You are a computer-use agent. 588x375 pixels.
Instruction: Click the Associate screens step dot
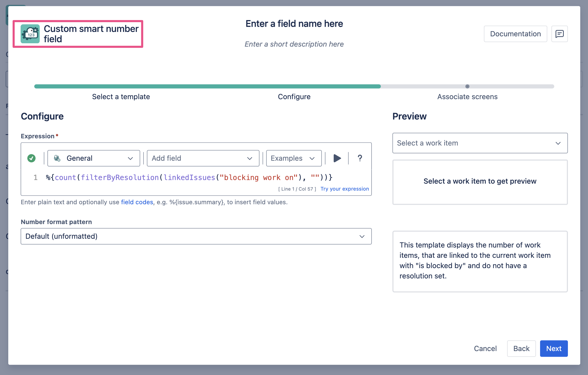[467, 87]
